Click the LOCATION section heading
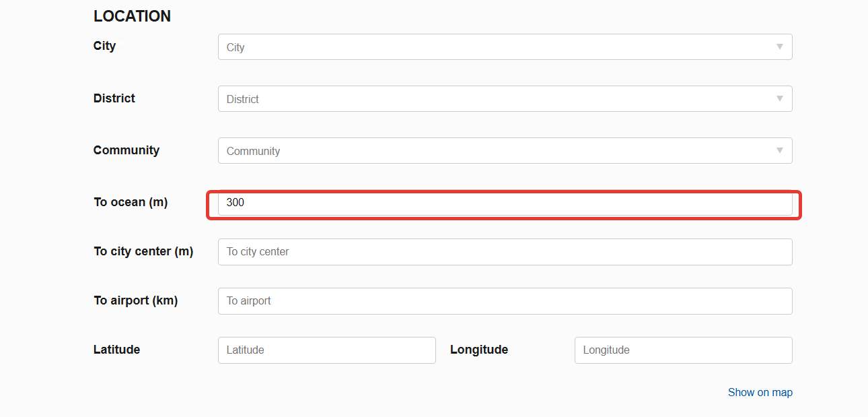The height and width of the screenshot is (417, 868). click(132, 16)
